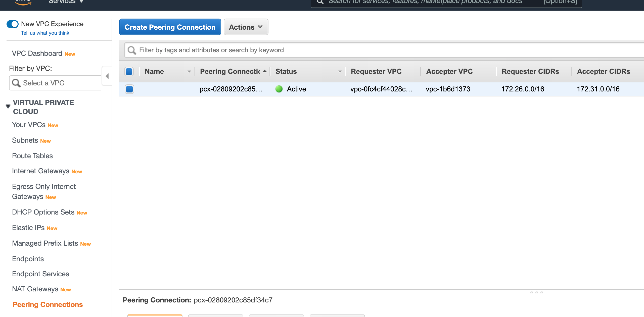The height and width of the screenshot is (317, 644).
Task: Click the search magnifier in Select a VPC
Action: 16,83
